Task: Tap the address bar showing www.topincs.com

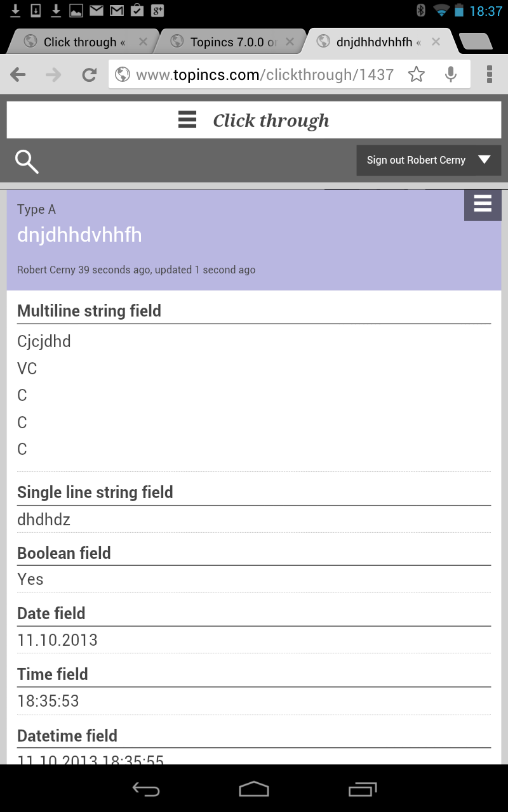Action: tap(254, 74)
